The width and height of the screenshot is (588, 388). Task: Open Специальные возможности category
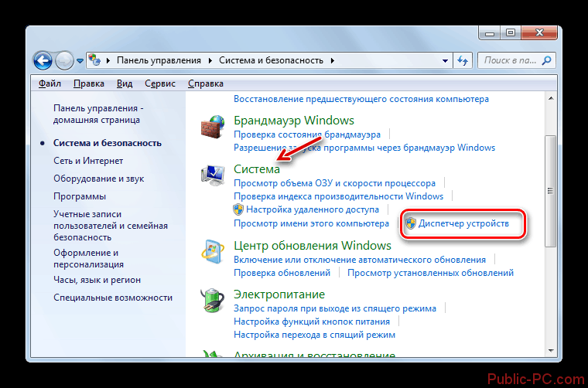[113, 298]
